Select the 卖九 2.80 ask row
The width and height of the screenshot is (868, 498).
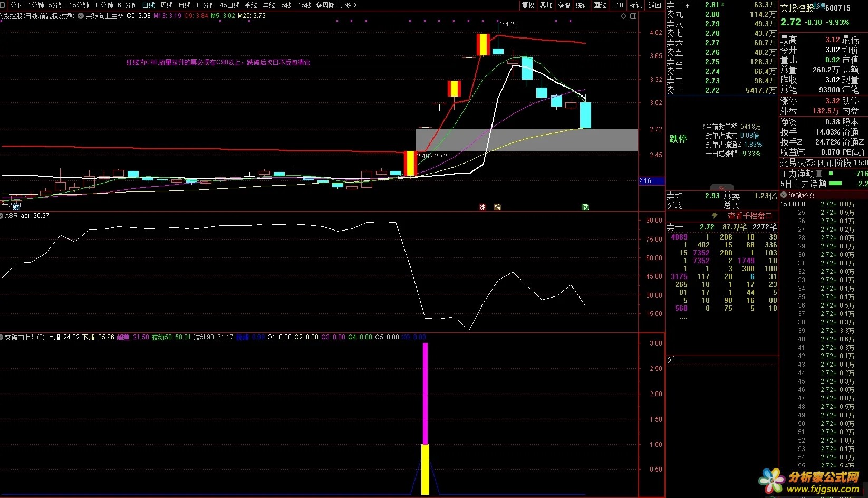[721, 14]
